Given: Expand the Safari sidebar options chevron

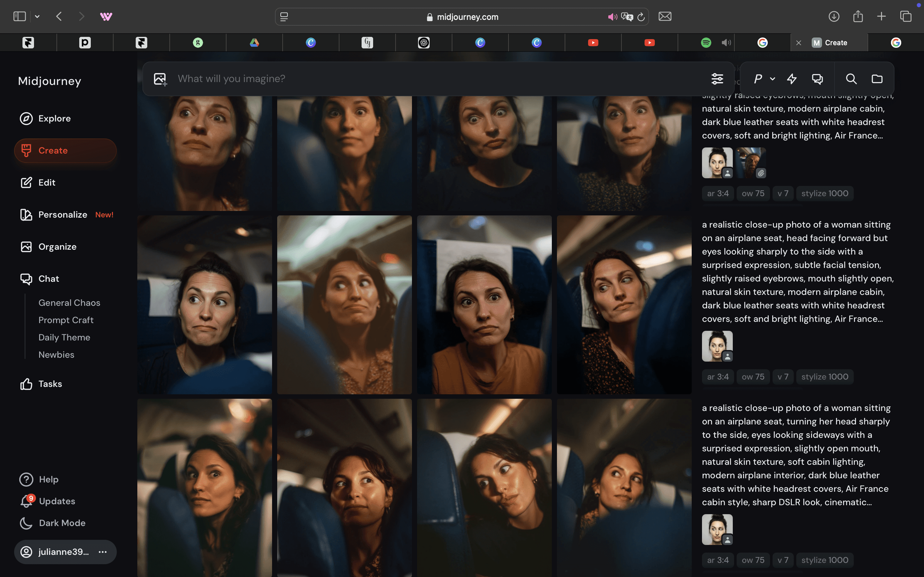Looking at the screenshot, I should (x=37, y=16).
